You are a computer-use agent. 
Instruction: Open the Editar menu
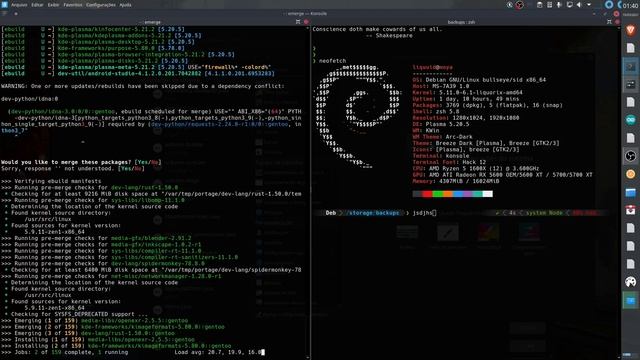coord(37,5)
